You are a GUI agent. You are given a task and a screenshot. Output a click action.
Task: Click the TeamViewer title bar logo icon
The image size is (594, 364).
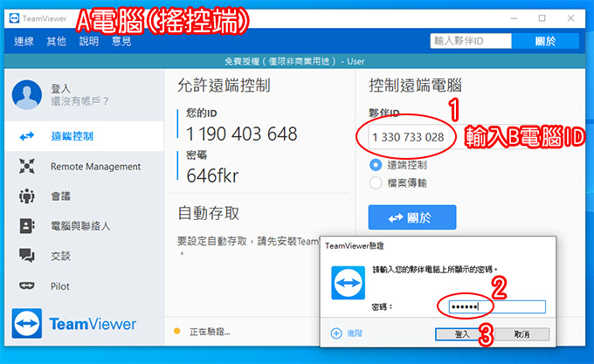click(x=14, y=18)
